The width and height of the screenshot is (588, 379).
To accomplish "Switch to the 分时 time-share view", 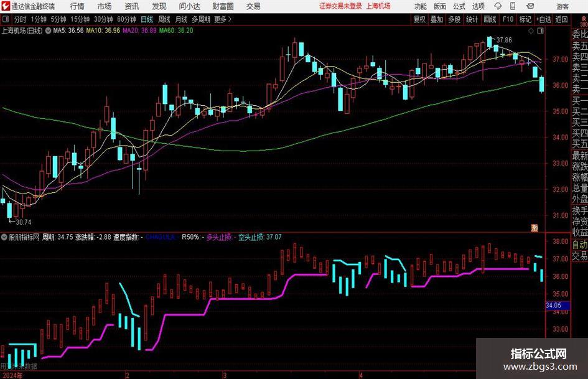I will point(20,19).
